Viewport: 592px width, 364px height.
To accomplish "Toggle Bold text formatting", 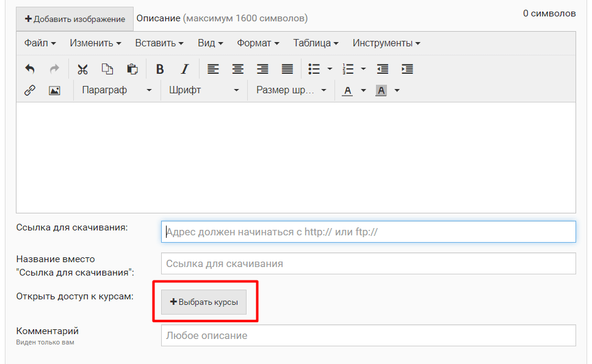I will 160,69.
